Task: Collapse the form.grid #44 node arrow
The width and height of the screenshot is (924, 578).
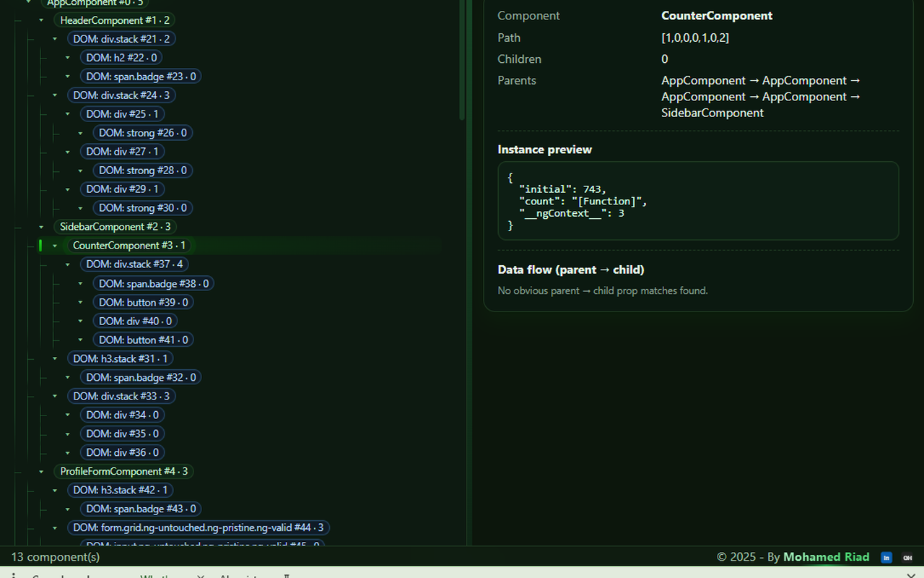Action: [55, 527]
